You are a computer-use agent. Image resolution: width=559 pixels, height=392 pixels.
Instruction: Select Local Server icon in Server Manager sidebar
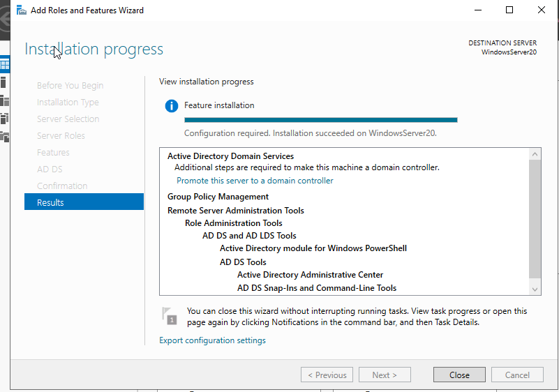[3, 82]
